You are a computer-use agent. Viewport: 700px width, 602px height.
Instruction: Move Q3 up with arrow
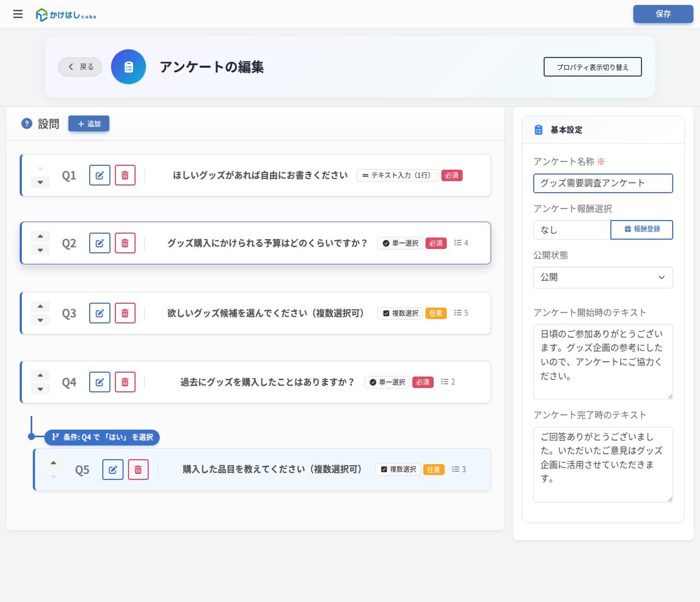(40, 306)
